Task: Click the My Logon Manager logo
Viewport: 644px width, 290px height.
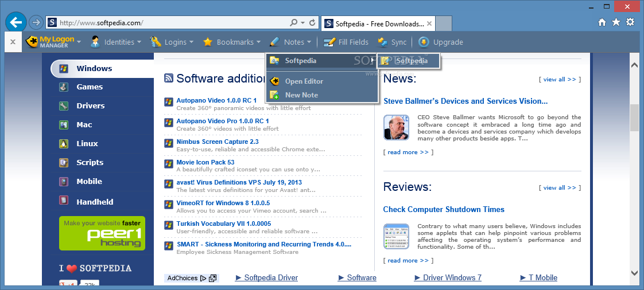Action: point(50,42)
